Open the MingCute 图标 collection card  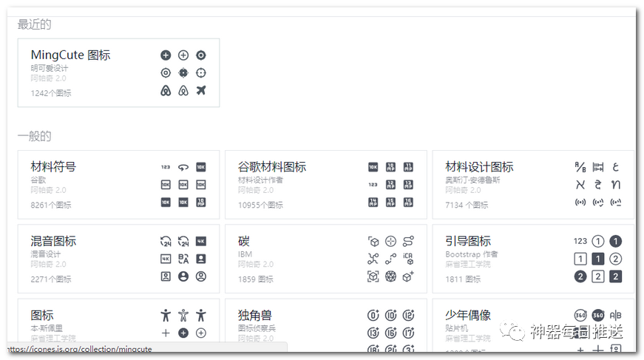pos(118,72)
